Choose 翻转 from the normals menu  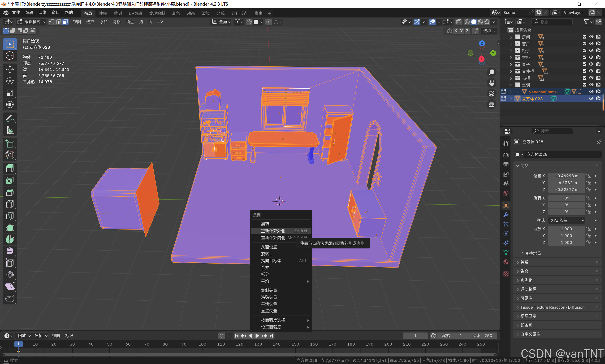pos(265,224)
